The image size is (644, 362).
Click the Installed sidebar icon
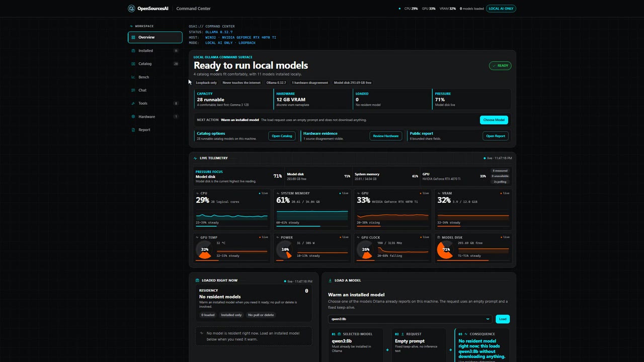[x=133, y=51]
